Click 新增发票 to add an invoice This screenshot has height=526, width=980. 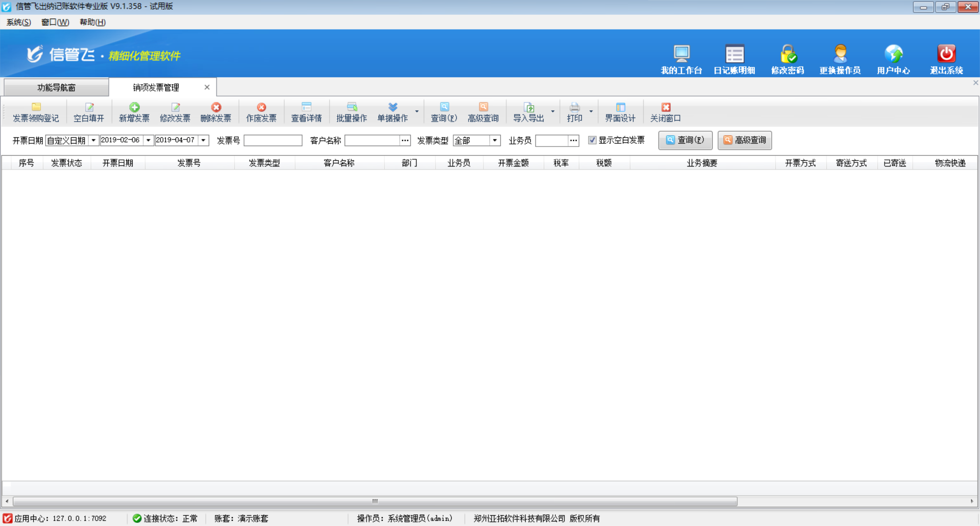[134, 111]
